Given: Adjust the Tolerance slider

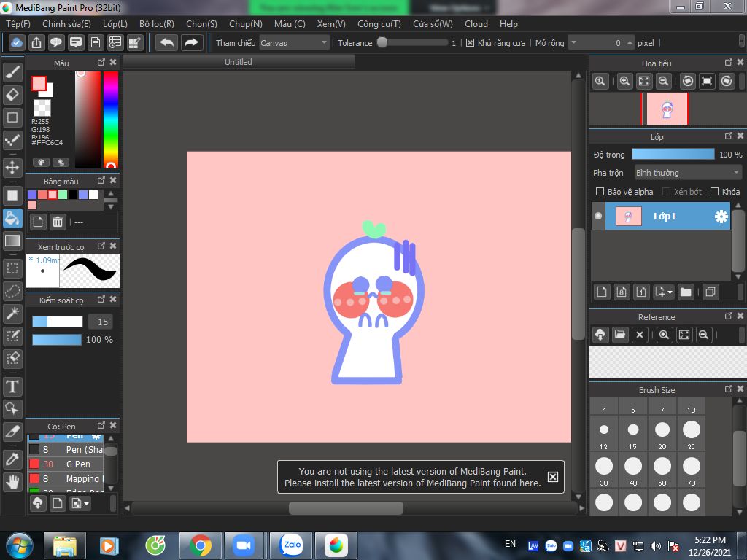Looking at the screenshot, I should (413, 43).
